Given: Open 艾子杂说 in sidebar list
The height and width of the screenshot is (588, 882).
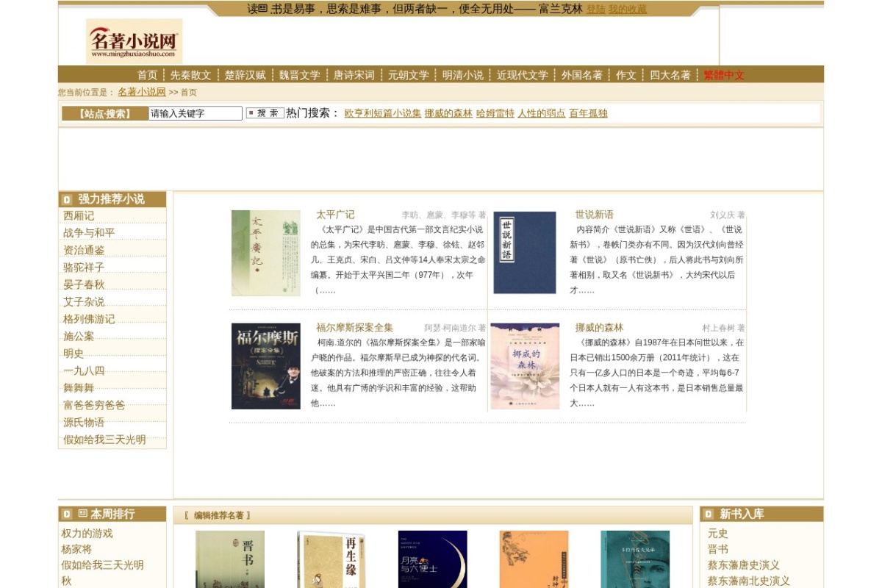Looking at the screenshot, I should (84, 301).
